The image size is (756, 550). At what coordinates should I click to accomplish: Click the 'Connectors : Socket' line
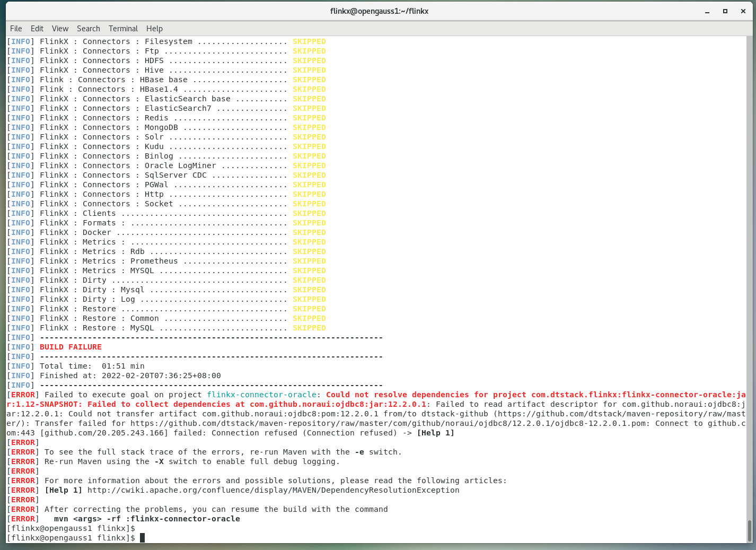(x=166, y=204)
